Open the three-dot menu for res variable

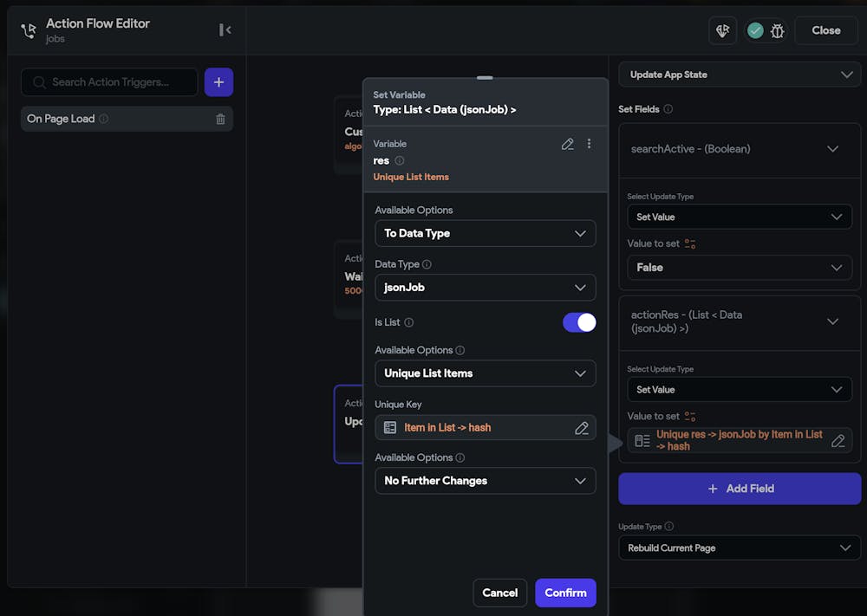tap(589, 144)
